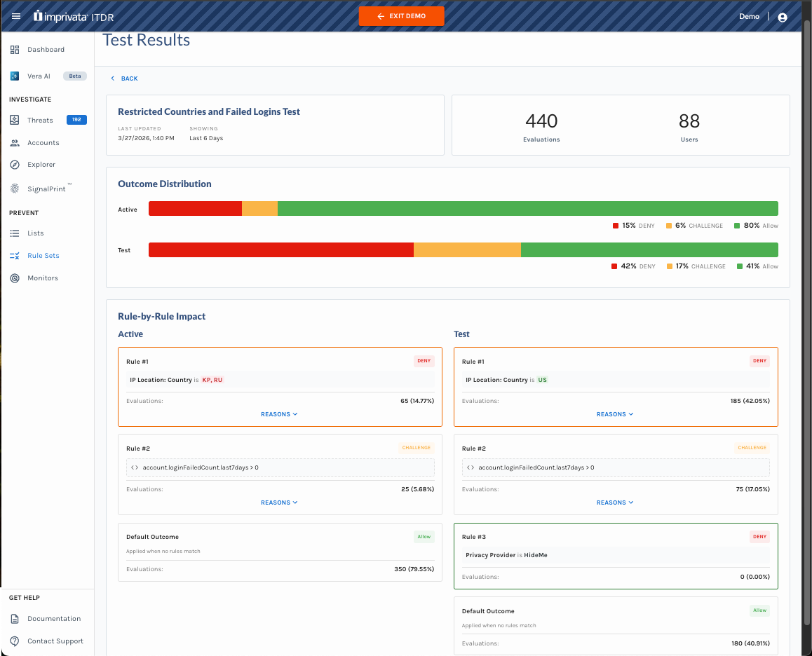Click the Accounts people icon
The width and height of the screenshot is (812, 656).
click(x=15, y=143)
